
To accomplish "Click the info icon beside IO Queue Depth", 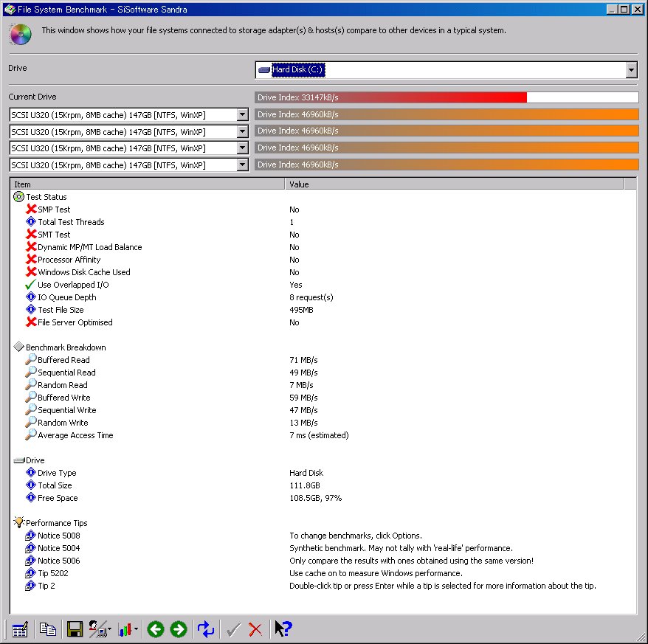I will pos(31,297).
